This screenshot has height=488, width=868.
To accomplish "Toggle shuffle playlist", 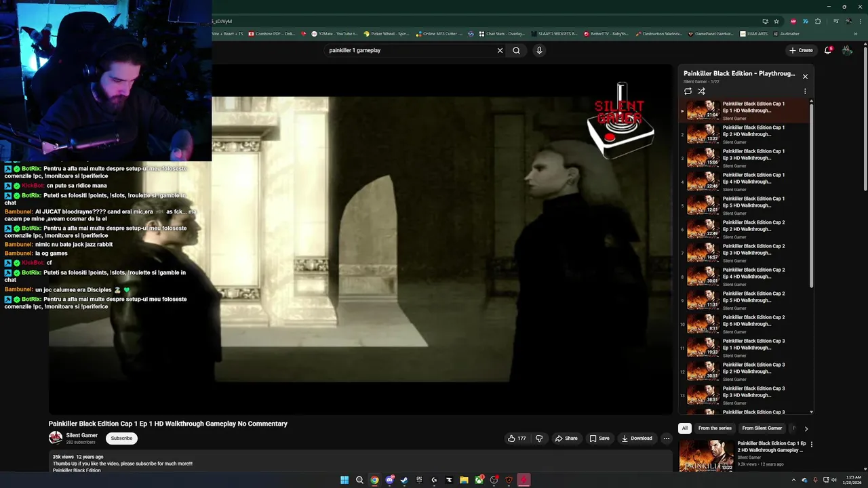I will pyautogui.click(x=701, y=91).
